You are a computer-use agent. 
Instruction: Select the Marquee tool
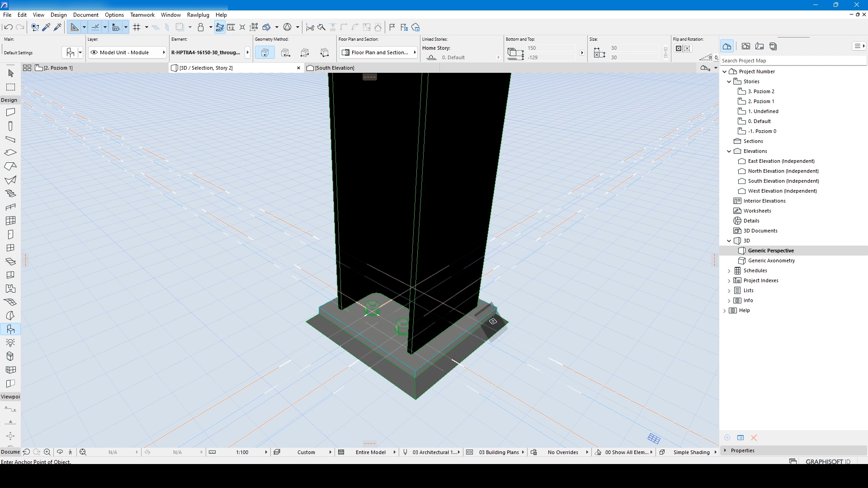[10, 87]
